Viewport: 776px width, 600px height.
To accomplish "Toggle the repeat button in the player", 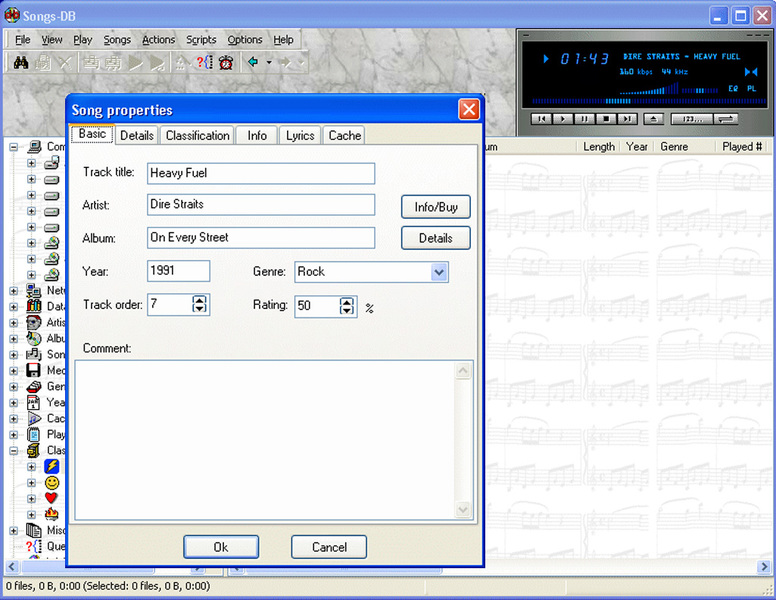I will (x=726, y=119).
